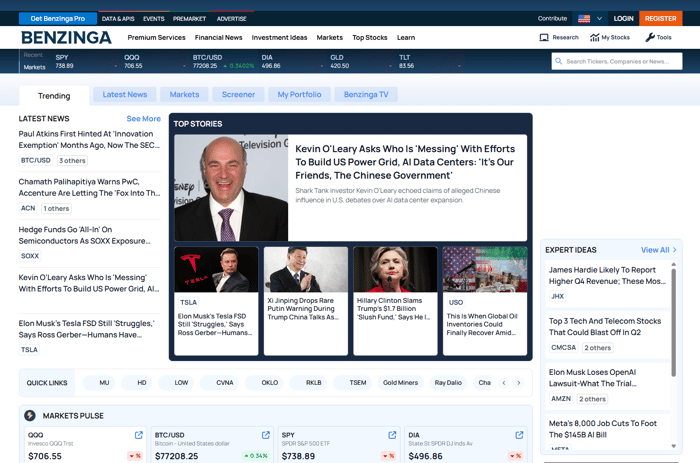Click the search magnifier icon

click(x=558, y=61)
